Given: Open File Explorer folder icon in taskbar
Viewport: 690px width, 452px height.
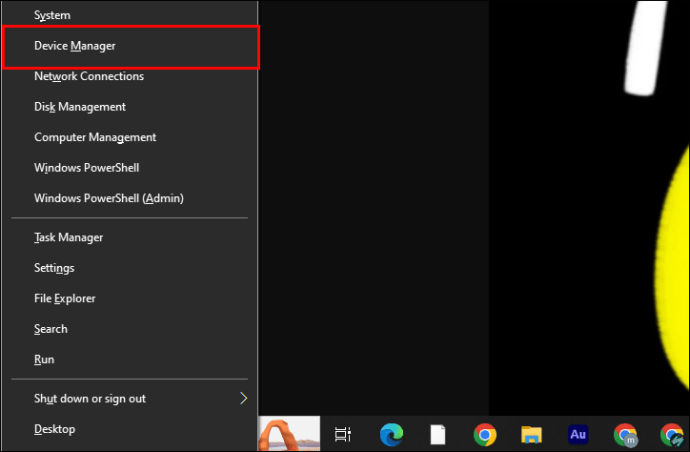Looking at the screenshot, I should [531, 434].
